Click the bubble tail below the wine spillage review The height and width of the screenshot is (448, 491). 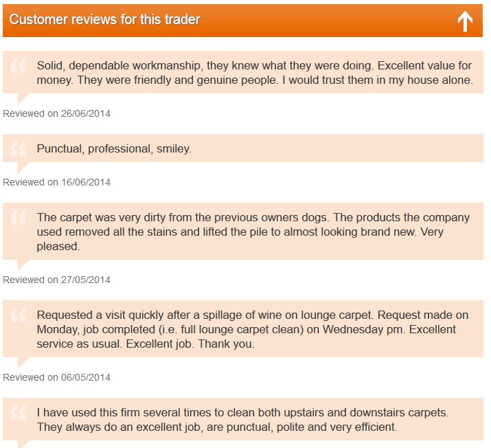pyautogui.click(x=22, y=361)
